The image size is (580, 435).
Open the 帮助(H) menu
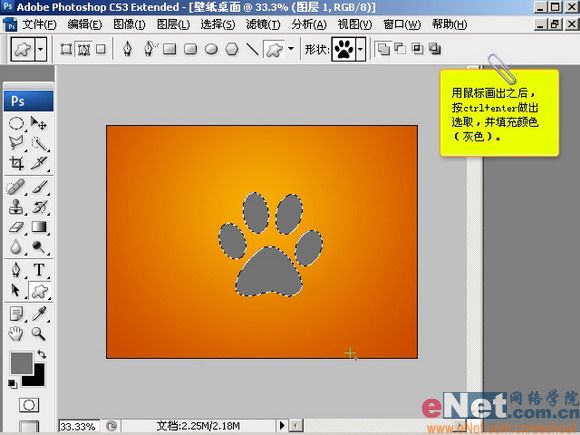tap(449, 25)
